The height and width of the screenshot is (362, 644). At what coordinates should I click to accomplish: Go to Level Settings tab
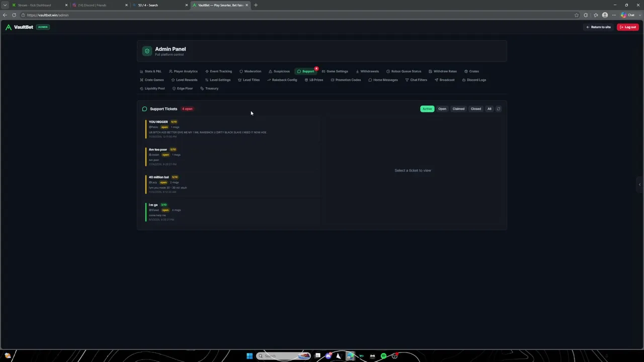click(x=218, y=80)
